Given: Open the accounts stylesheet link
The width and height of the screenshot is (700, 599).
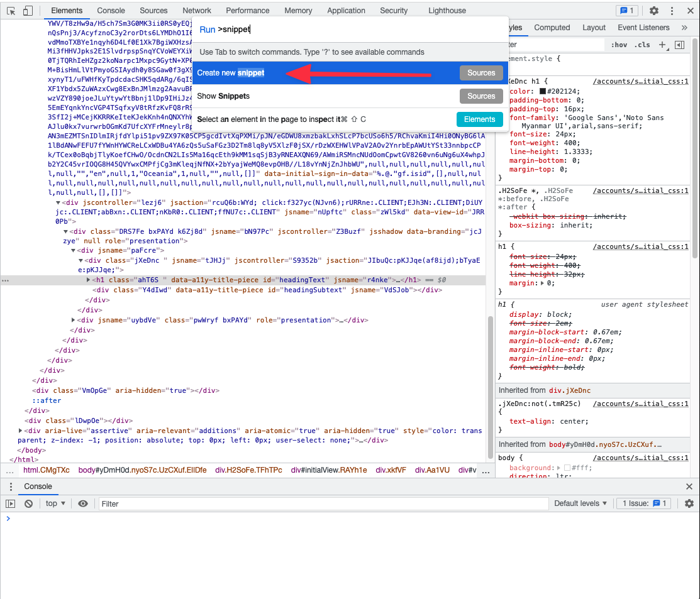Looking at the screenshot, I should (641, 81).
